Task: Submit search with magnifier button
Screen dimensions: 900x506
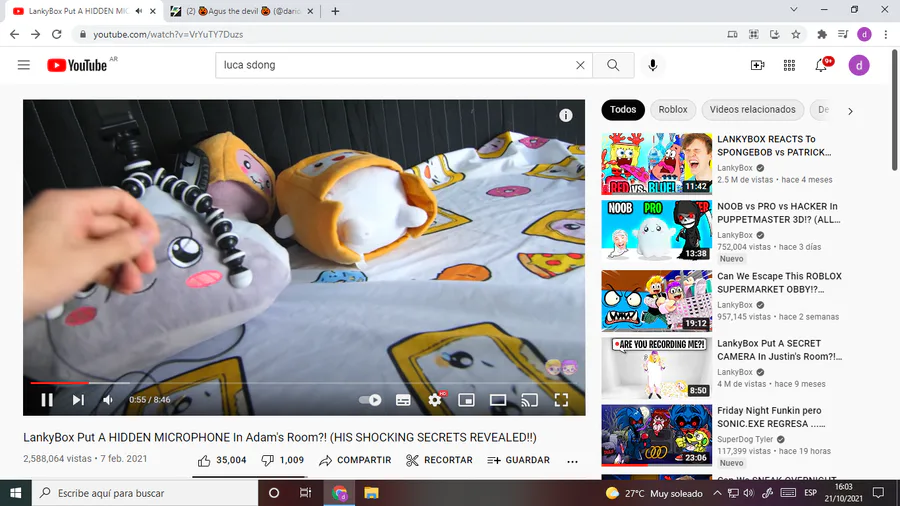Action: pos(613,65)
